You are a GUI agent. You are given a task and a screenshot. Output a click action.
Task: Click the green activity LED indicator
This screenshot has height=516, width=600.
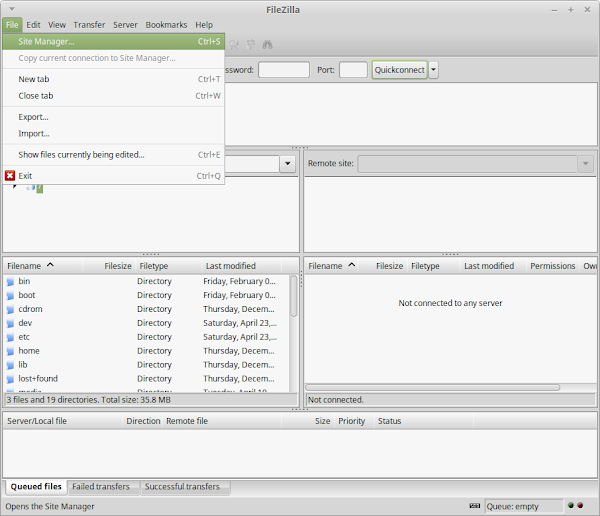tap(571, 506)
